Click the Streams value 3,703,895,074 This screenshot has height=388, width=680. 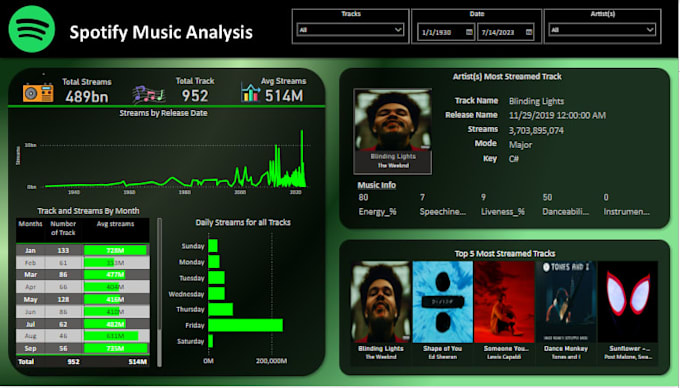[536, 130]
